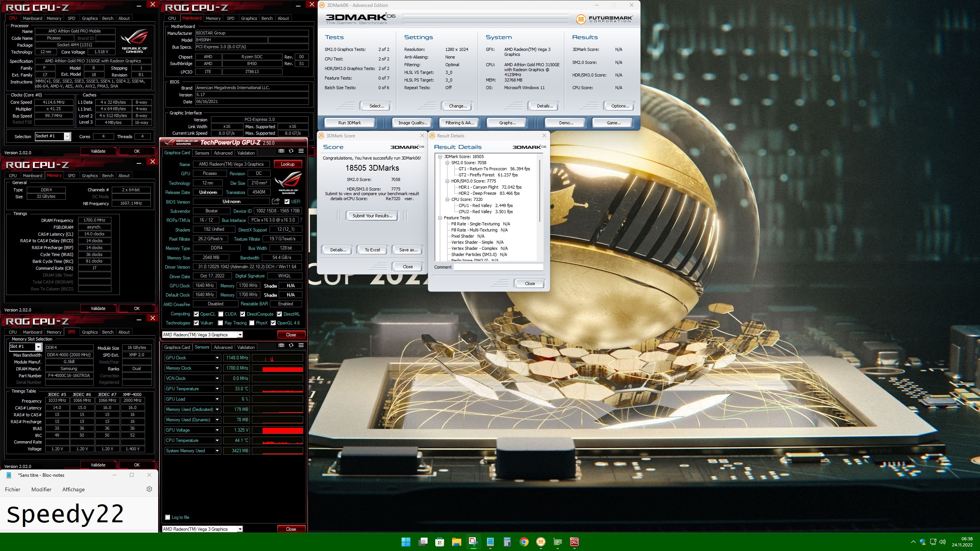
Task: Click Validate button in top CPU-Z window
Action: pos(98,151)
